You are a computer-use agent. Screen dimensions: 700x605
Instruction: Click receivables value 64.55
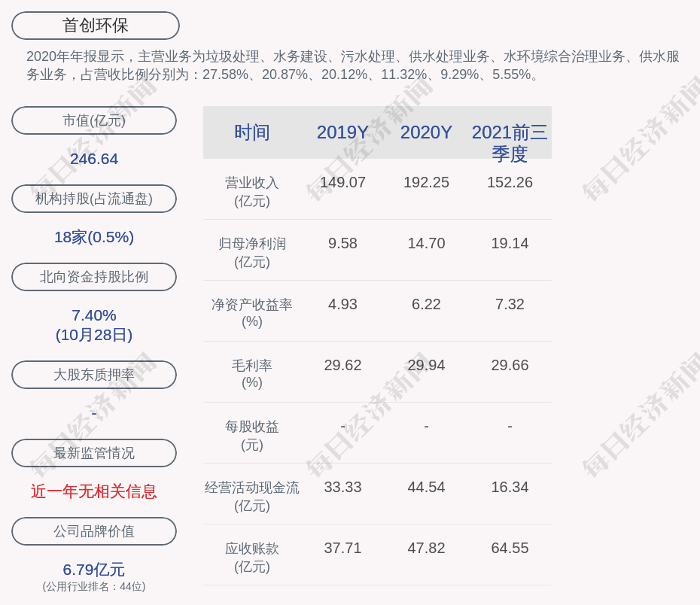(510, 548)
